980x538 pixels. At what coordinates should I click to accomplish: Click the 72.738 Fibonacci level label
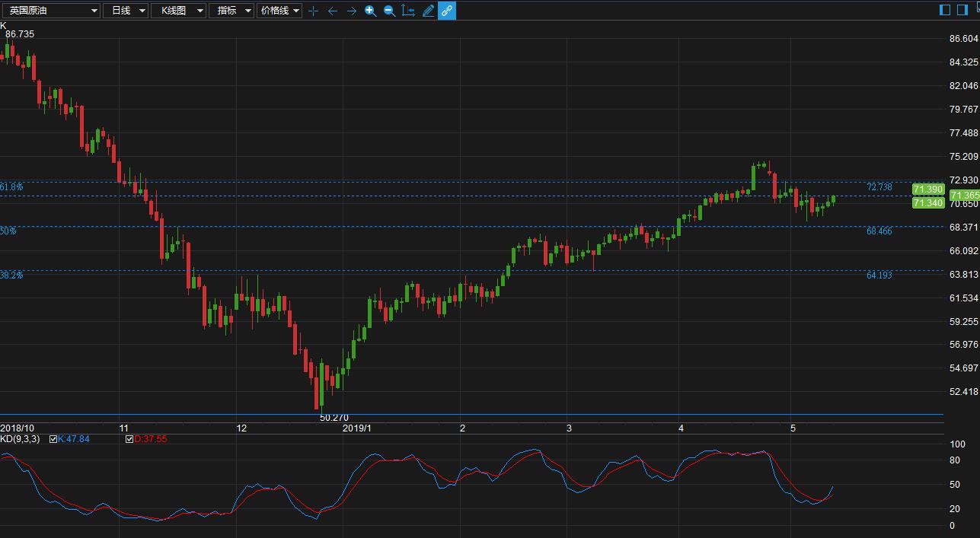pos(879,187)
